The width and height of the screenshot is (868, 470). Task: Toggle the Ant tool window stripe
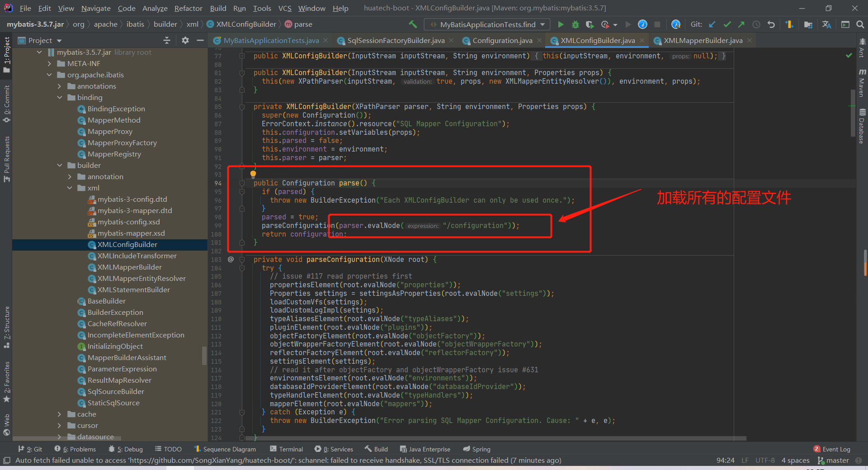(x=862, y=47)
